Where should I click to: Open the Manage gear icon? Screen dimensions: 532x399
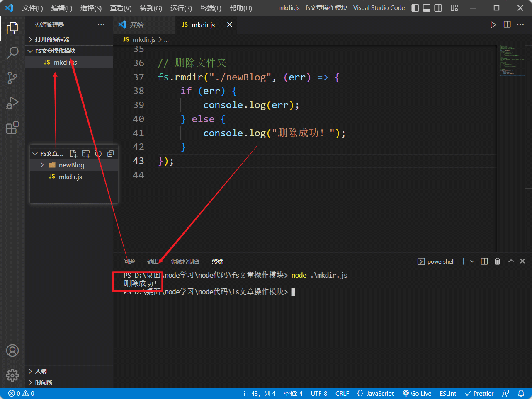[x=12, y=375]
